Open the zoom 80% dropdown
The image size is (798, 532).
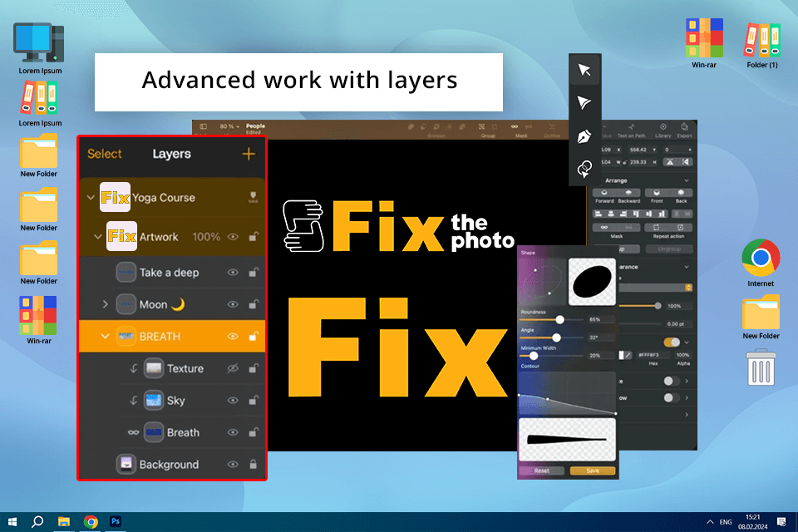(x=229, y=126)
